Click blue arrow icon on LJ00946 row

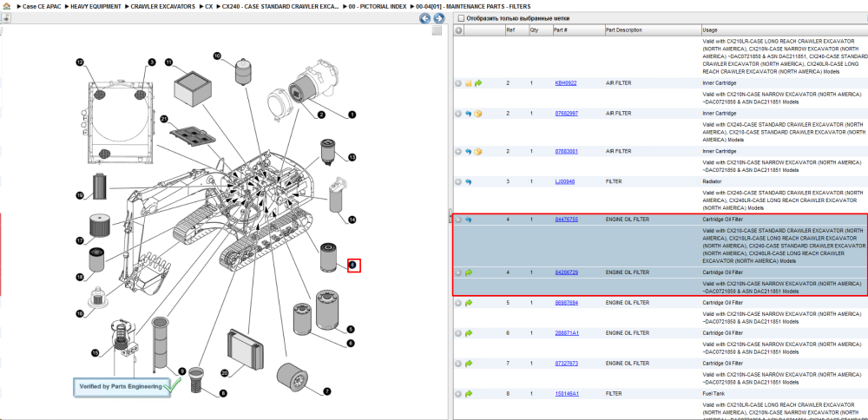(469, 181)
